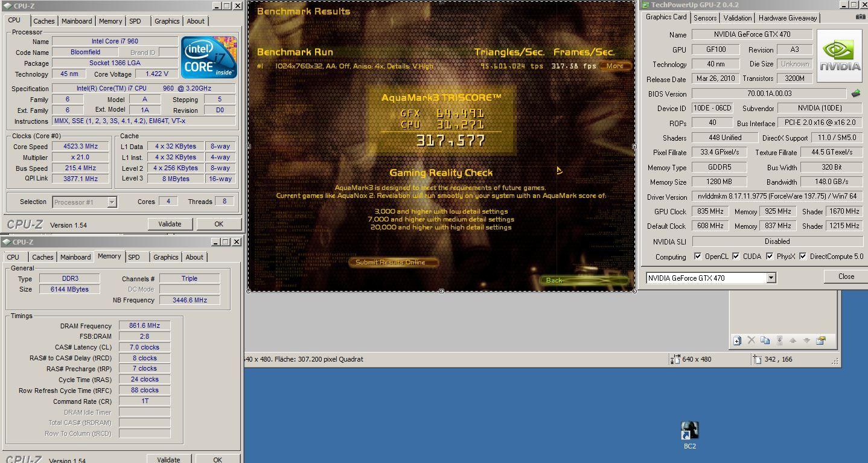Click the selection size icon beside 640 x 480
The image size is (868, 463).
(675, 359)
